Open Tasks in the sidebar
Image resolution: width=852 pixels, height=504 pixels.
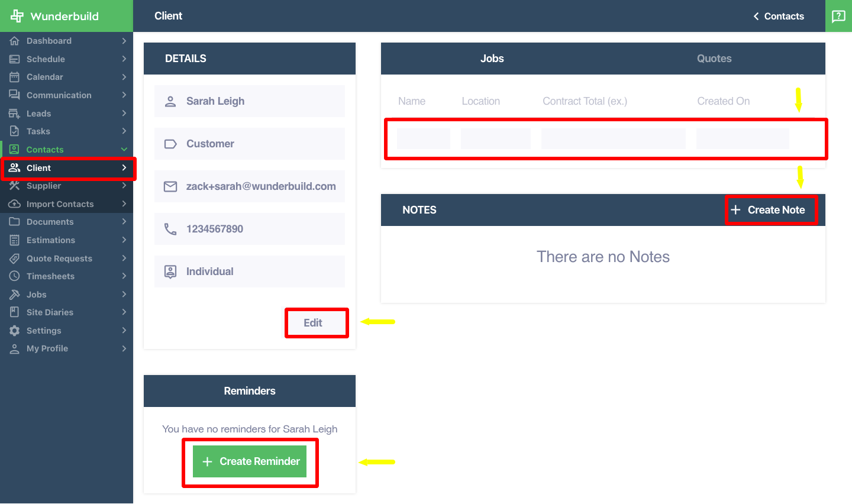coord(66,131)
